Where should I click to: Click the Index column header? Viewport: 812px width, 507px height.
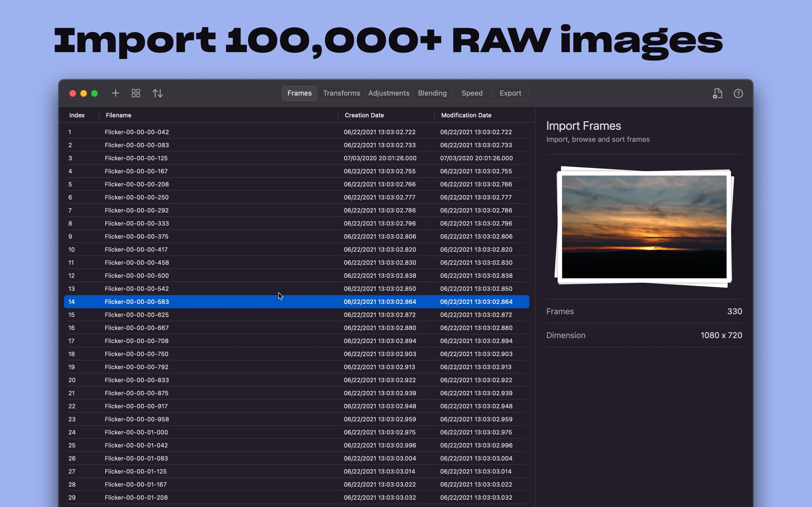coord(77,115)
